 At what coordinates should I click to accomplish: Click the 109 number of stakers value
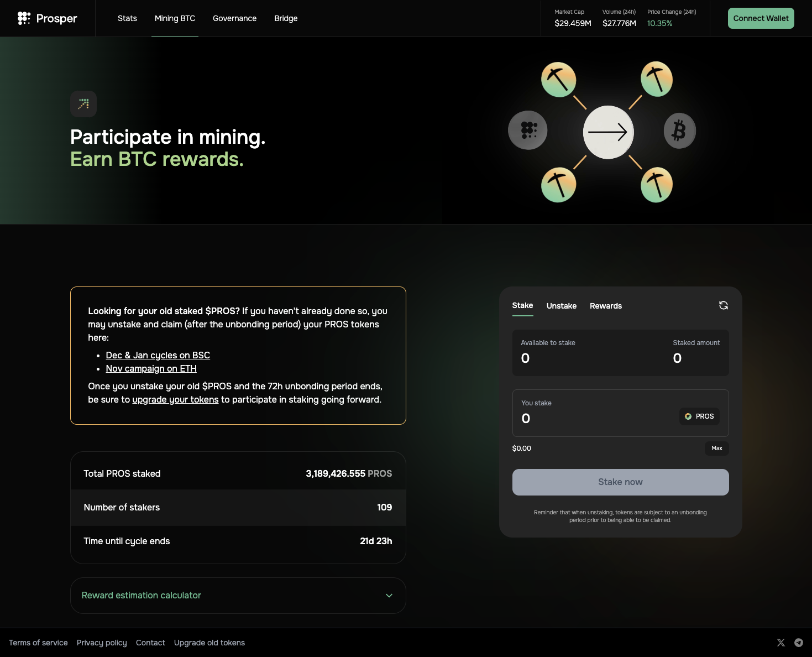(384, 507)
